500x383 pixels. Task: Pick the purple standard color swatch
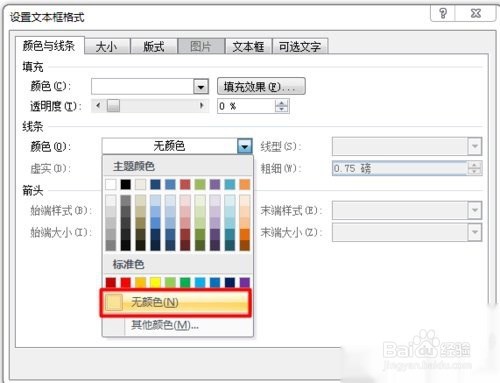245,283
